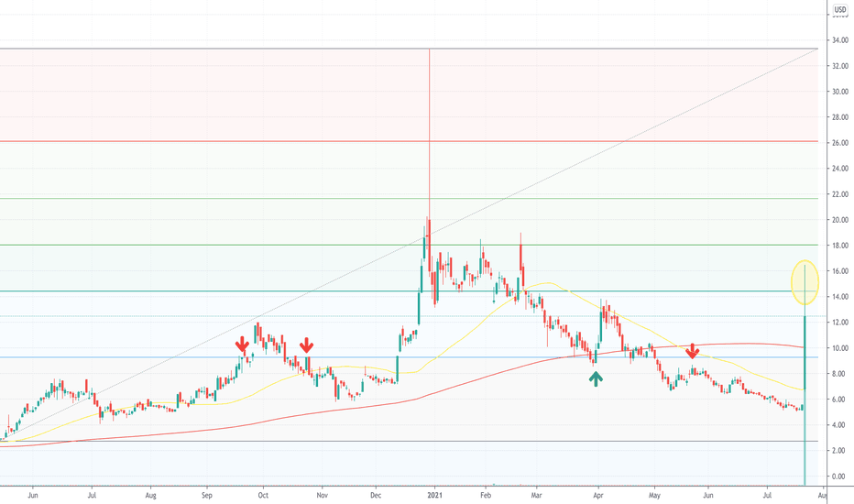
Task: Click the 16.00 price axis label
Action: pos(840,271)
